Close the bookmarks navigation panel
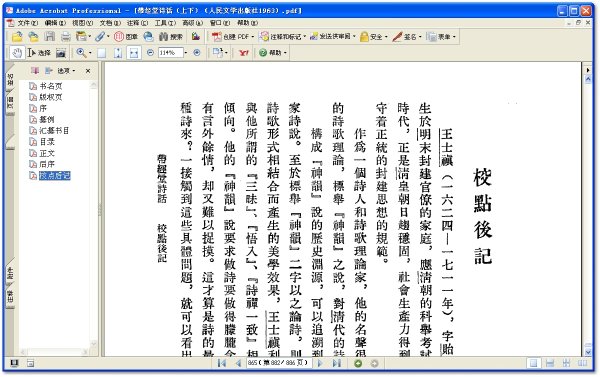The width and height of the screenshot is (600, 377). point(88,71)
